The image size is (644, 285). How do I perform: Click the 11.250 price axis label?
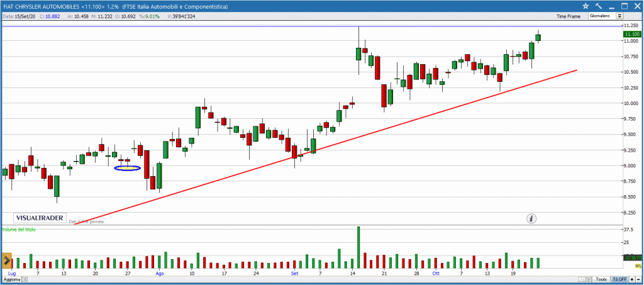tap(630, 25)
